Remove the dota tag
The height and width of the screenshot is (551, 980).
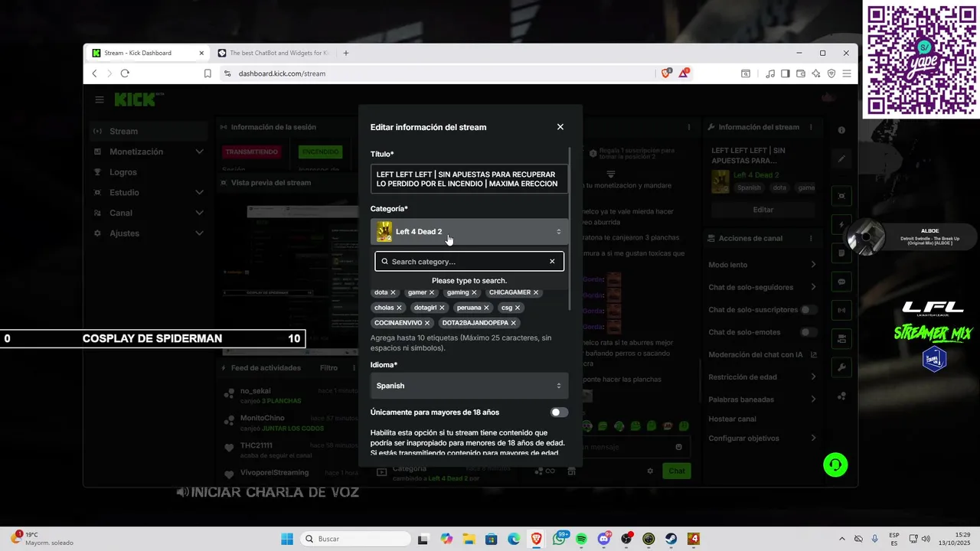(393, 292)
